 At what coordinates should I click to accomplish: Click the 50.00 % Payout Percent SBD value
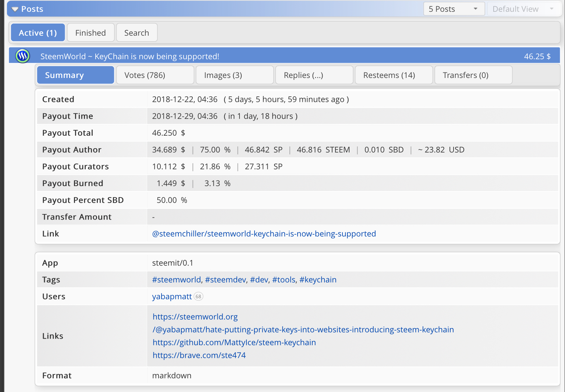click(172, 200)
